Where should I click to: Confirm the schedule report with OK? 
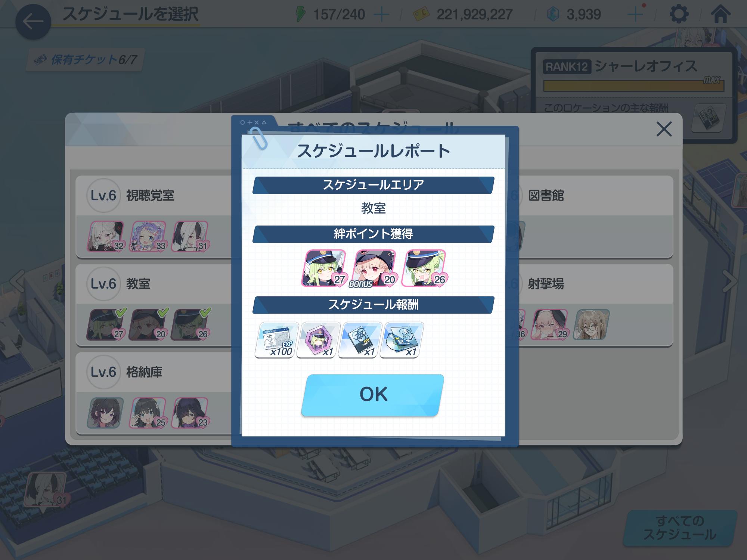[373, 395]
